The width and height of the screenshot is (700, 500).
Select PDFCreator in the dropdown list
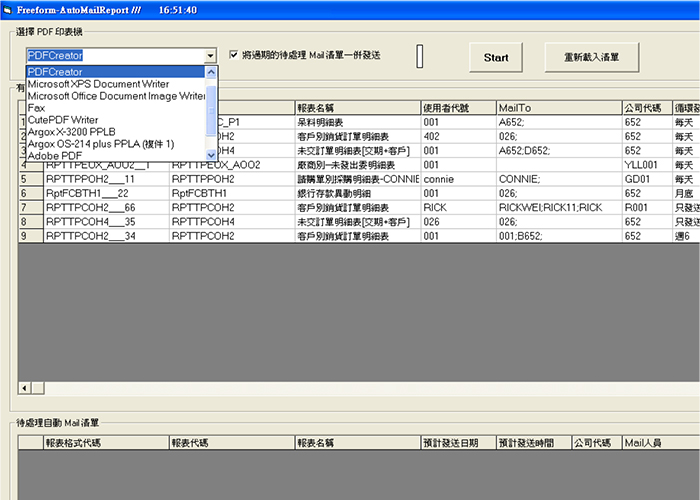coord(116,72)
